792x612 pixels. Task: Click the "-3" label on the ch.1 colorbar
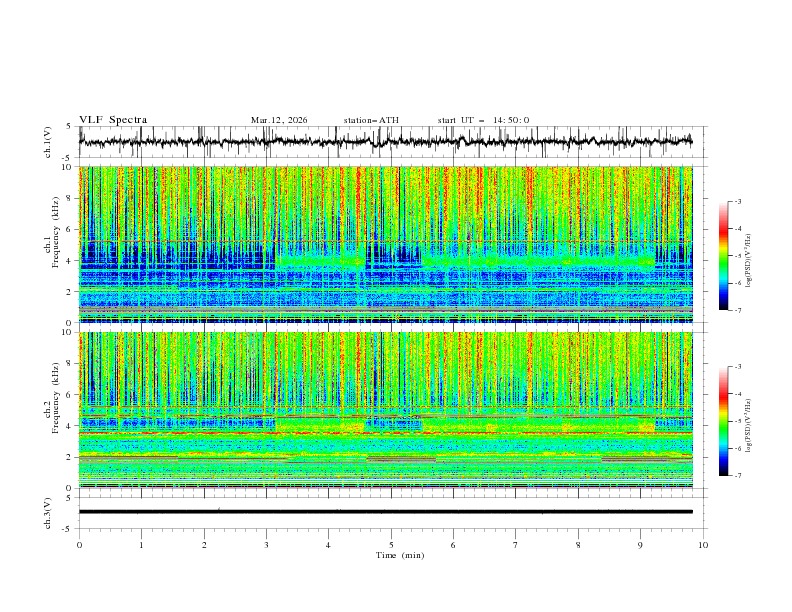tap(737, 201)
